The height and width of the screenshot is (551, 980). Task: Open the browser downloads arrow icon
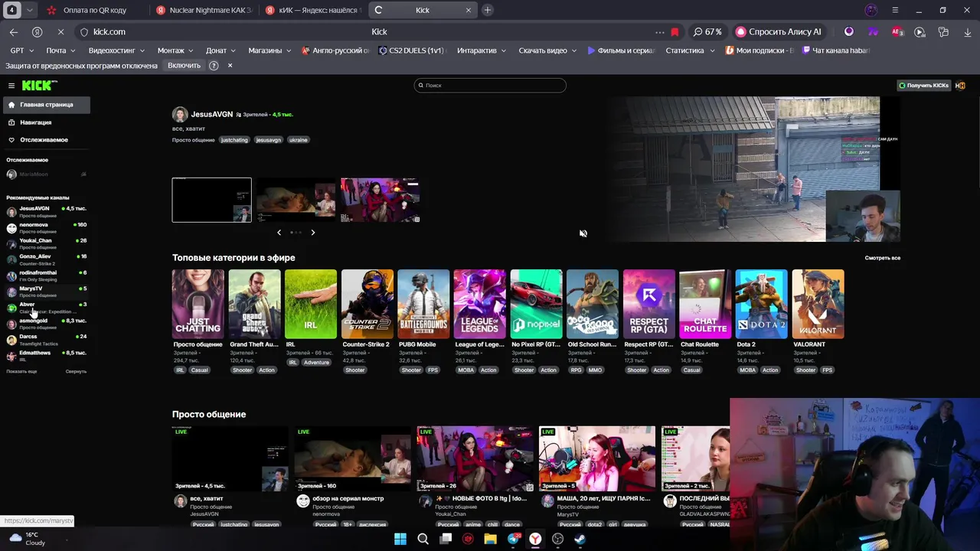[x=968, y=32]
